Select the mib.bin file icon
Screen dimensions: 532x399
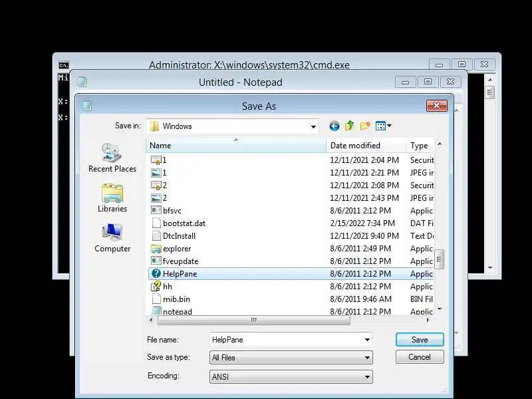point(156,299)
